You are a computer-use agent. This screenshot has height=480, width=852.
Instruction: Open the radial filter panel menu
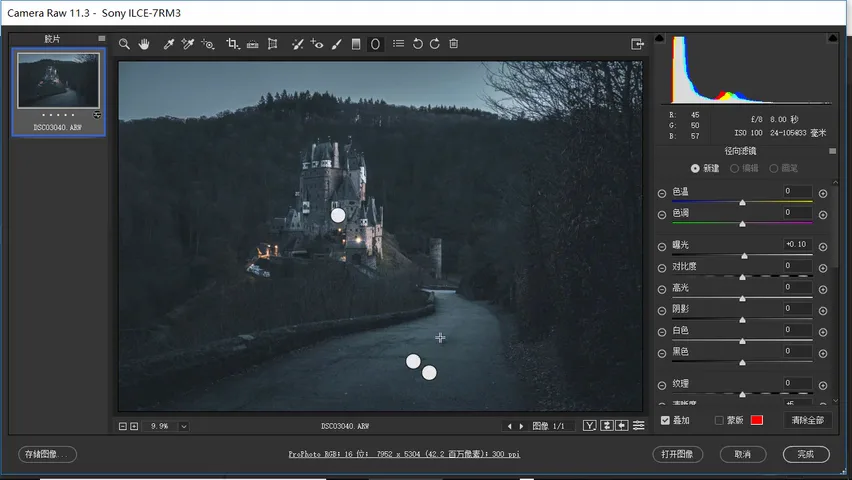coord(832,151)
